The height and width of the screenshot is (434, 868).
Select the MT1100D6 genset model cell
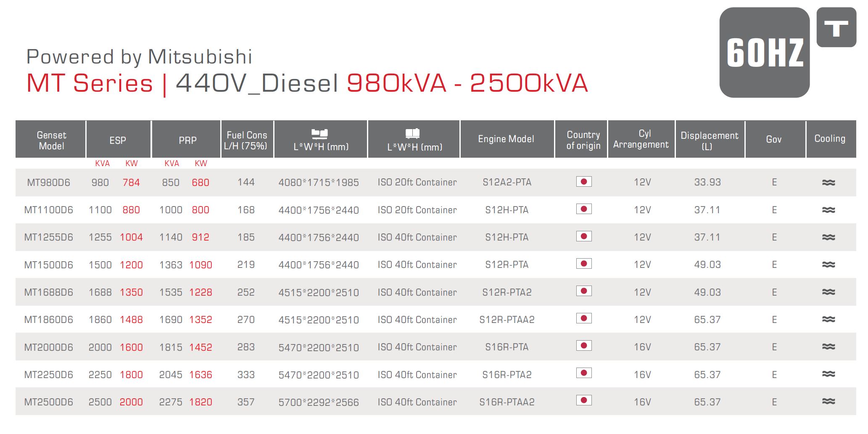click(49, 210)
